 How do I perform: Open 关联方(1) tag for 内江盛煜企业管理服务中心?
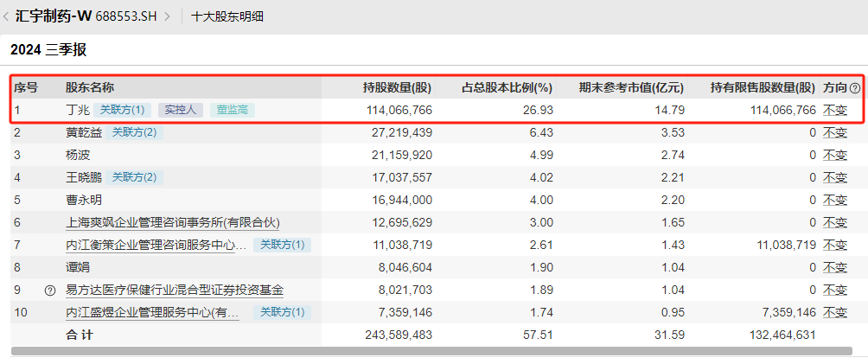[283, 312]
